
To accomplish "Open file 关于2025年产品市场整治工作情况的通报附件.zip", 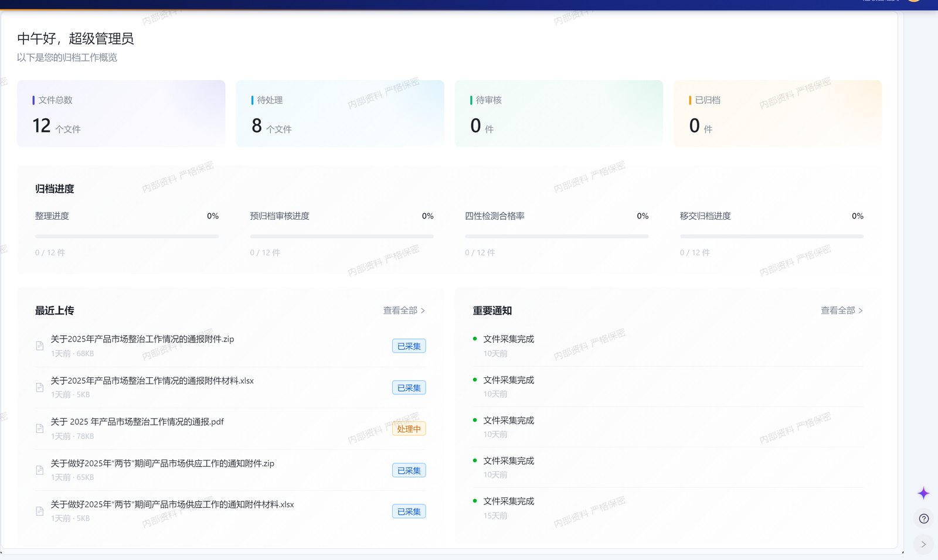I will [142, 339].
